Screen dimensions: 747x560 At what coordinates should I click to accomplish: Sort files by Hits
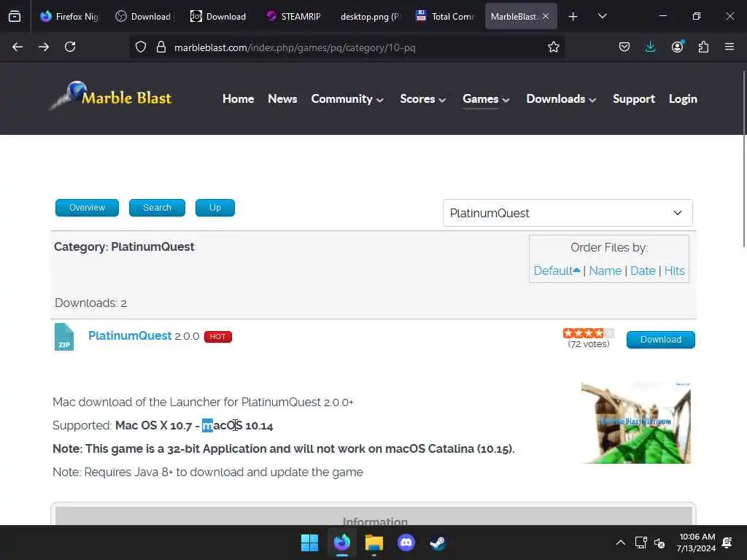674,271
